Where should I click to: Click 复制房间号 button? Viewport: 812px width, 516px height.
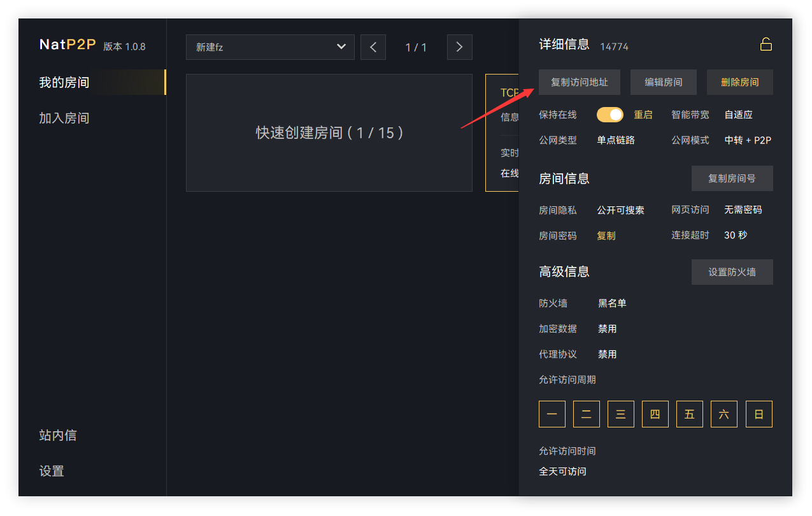coord(732,178)
